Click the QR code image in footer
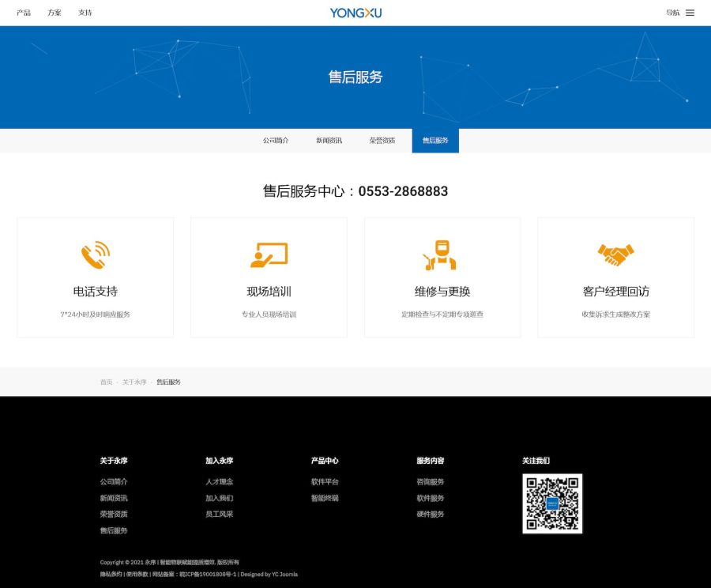This screenshot has height=588, width=711. pos(552,503)
